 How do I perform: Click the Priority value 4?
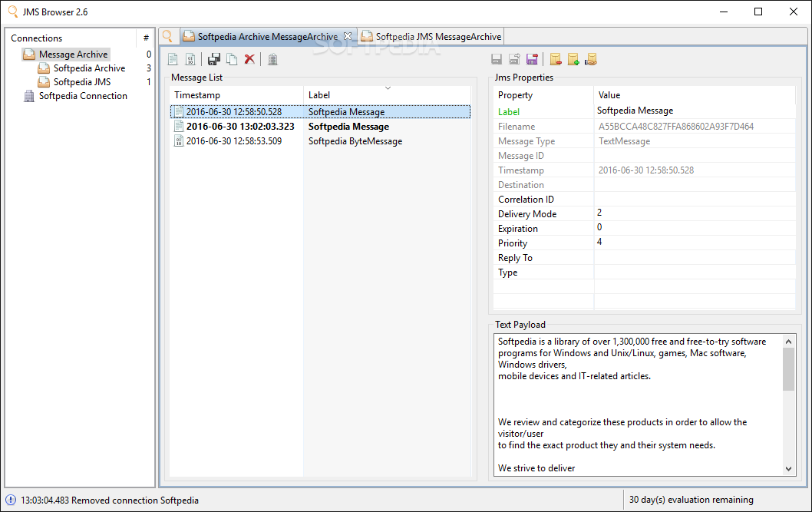pos(599,242)
